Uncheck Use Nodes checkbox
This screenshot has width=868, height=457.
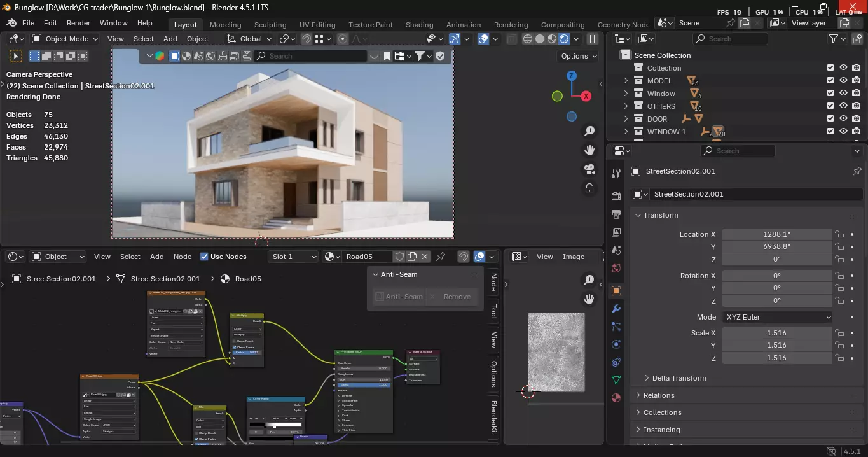click(x=204, y=257)
